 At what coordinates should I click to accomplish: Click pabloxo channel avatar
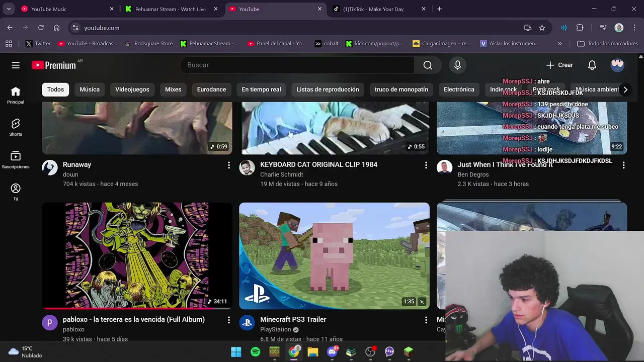pos(50,322)
